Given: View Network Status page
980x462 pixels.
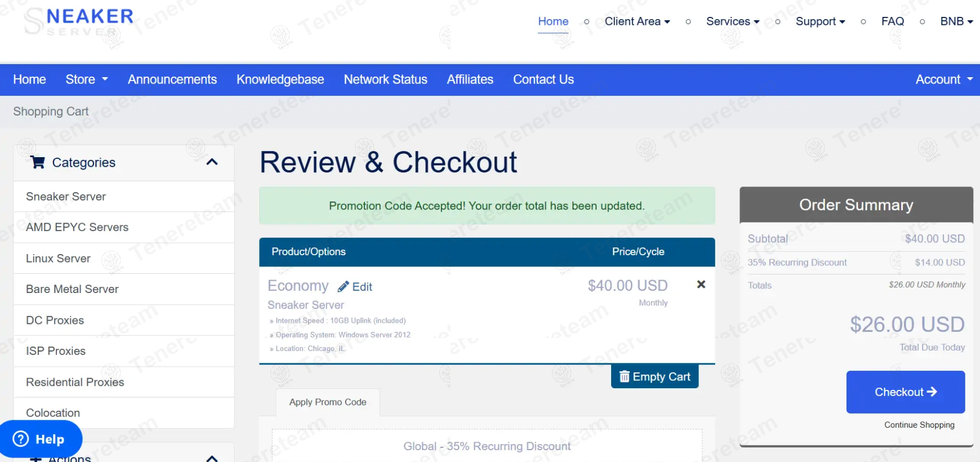Looking at the screenshot, I should pyautogui.click(x=386, y=79).
